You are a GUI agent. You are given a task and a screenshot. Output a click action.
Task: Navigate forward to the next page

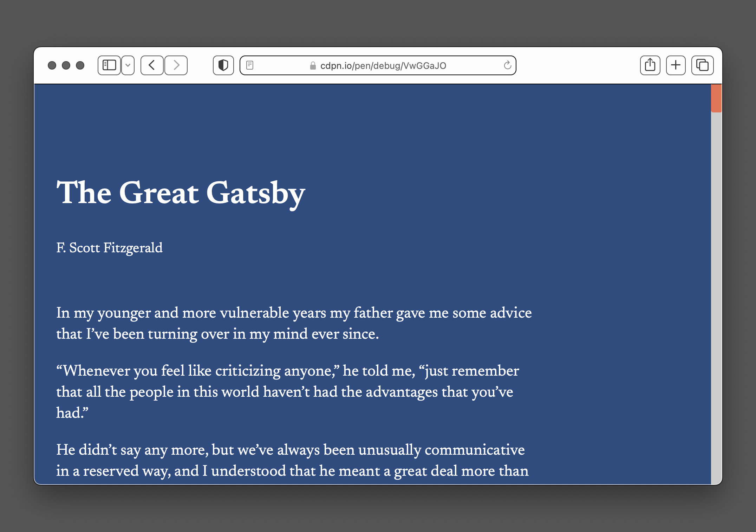coord(176,65)
